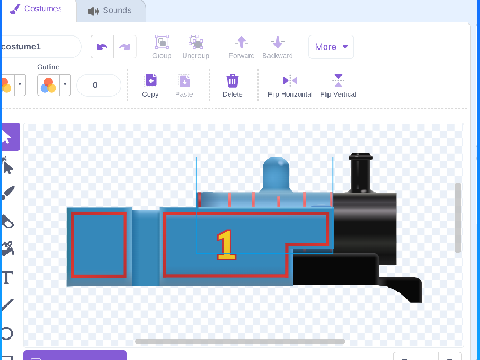Screen dimensions: 480x360
Task: Click the purple button below the canvas
Action: [75, 355]
